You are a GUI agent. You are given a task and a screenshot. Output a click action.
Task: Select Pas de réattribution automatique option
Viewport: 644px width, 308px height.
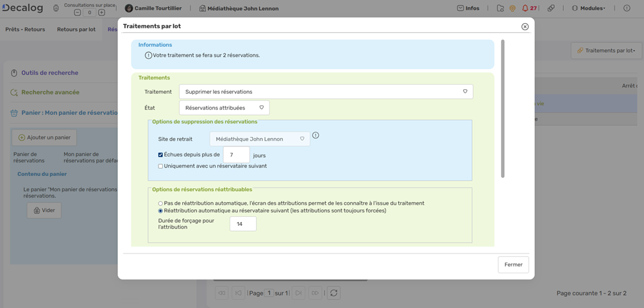160,203
